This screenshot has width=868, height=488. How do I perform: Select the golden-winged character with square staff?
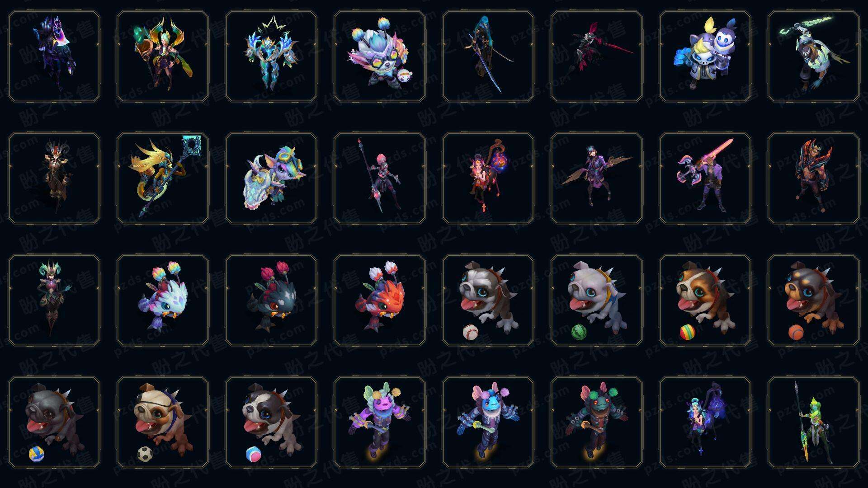tap(163, 178)
